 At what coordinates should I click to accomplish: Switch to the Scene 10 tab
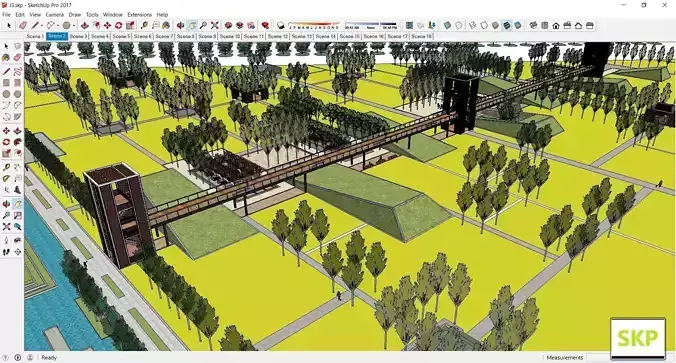[x=230, y=36]
